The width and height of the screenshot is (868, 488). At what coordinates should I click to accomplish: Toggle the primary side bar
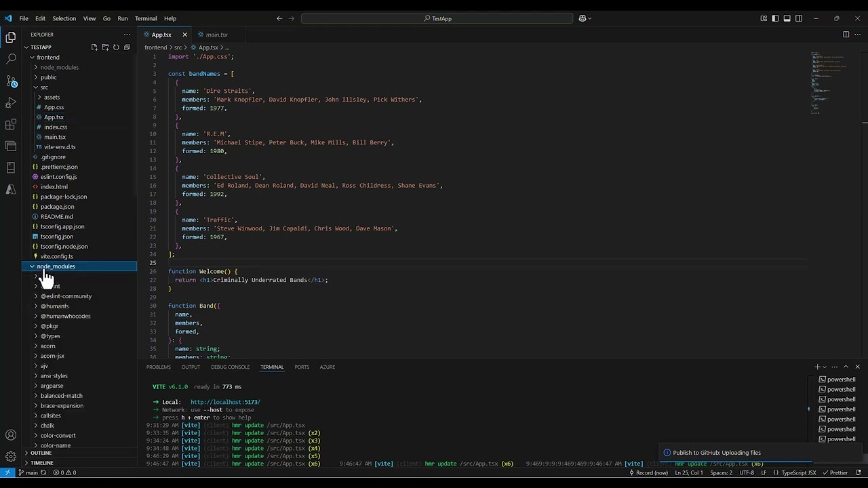[x=775, y=18]
